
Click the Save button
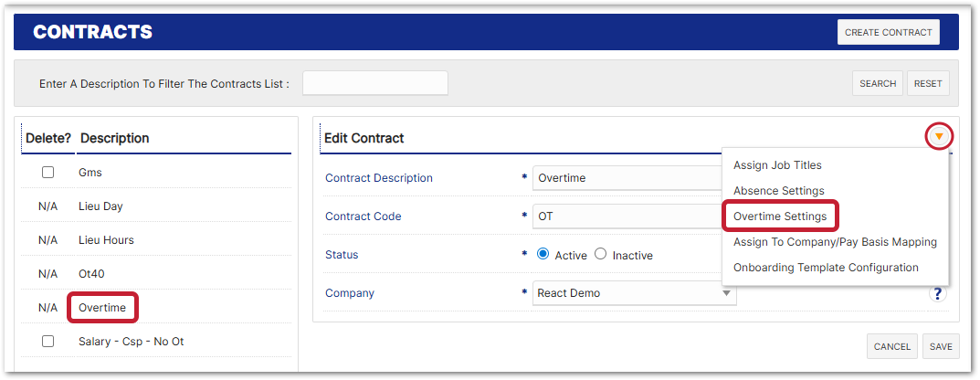(940, 346)
